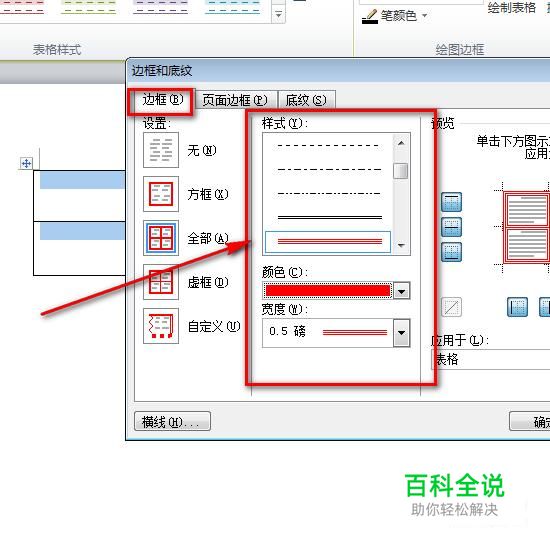Open the 颜色 color dropdown arrow
The width and height of the screenshot is (550, 550).
[x=402, y=291]
